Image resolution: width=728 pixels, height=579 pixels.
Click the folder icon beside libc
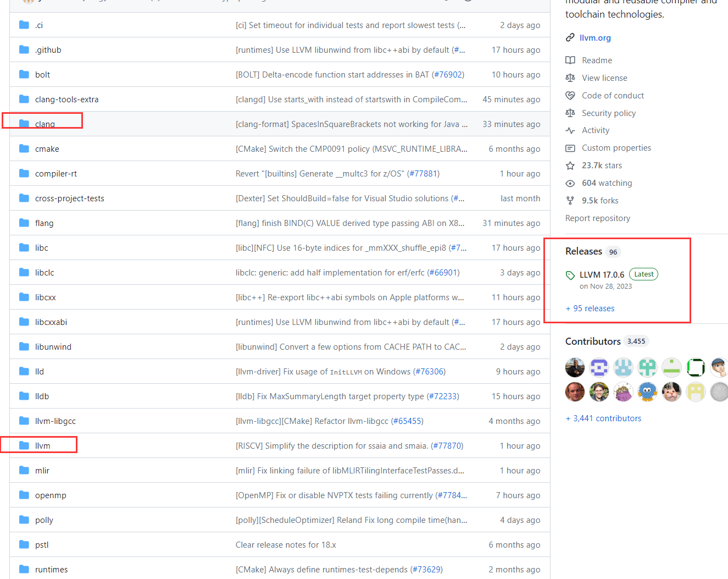[x=24, y=247]
